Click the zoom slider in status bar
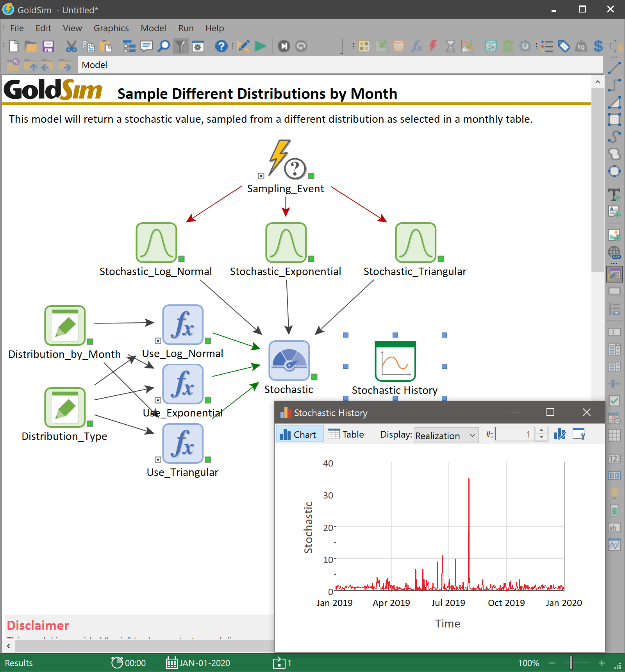Image resolution: width=625 pixels, height=672 pixels. [x=571, y=663]
